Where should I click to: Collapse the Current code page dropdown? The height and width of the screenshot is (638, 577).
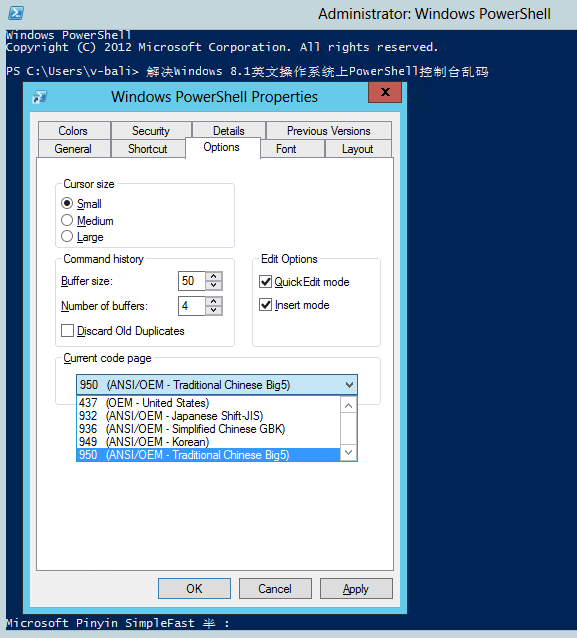coord(349,385)
